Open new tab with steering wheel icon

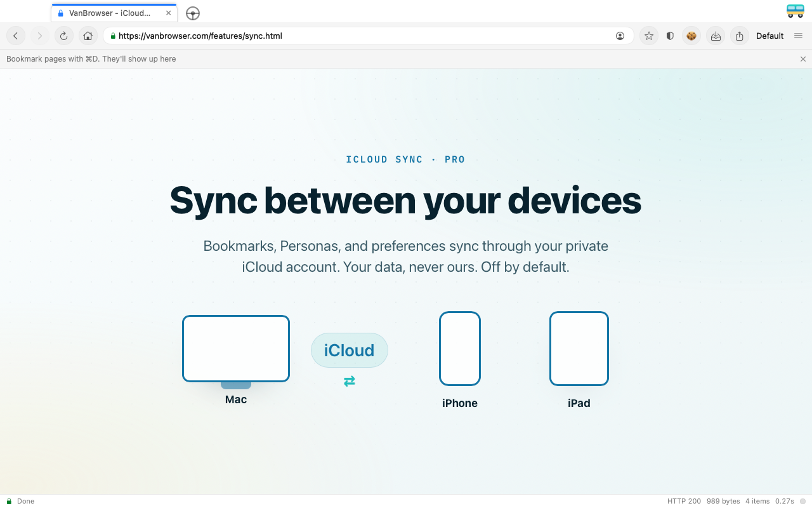point(193,13)
